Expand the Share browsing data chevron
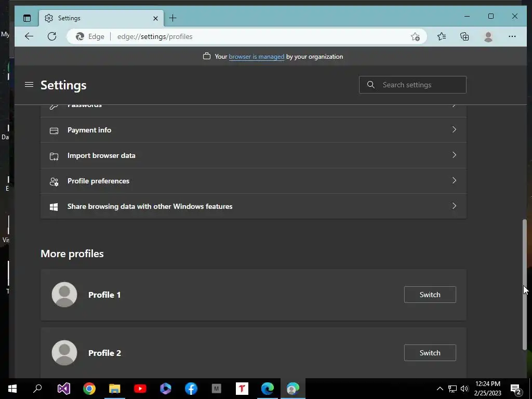Screen dimensions: 532x399 (454, 206)
